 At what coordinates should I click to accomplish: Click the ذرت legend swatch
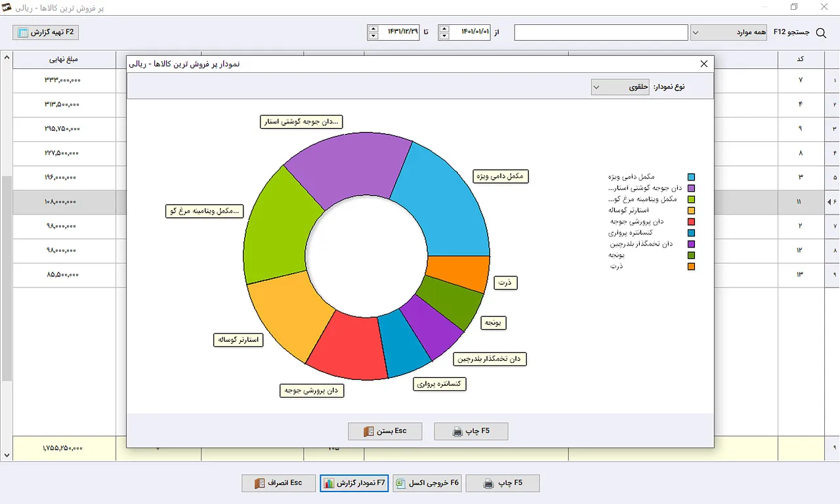691,266
